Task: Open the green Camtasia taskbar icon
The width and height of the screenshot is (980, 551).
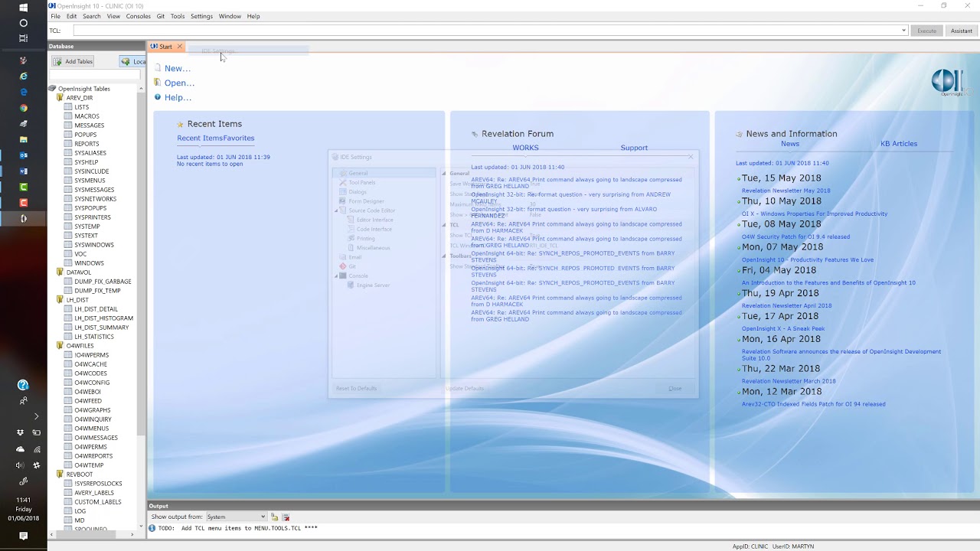Action: [x=23, y=187]
